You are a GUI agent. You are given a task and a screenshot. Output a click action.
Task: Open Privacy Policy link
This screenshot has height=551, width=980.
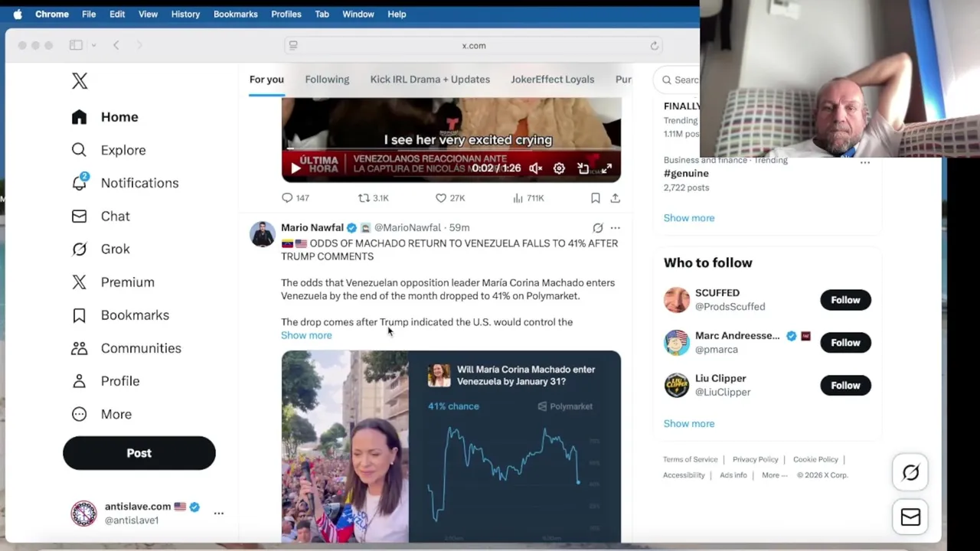pos(755,459)
